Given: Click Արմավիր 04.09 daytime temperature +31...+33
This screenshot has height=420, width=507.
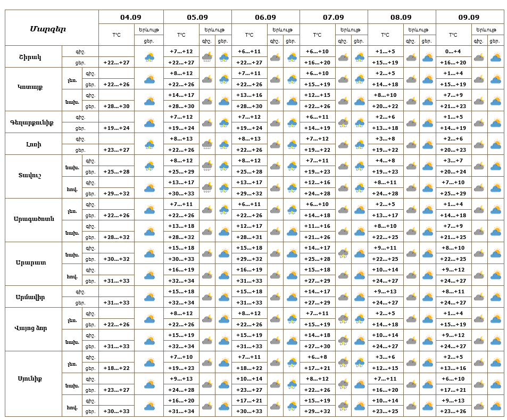Looking at the screenshot, I should (117, 302).
